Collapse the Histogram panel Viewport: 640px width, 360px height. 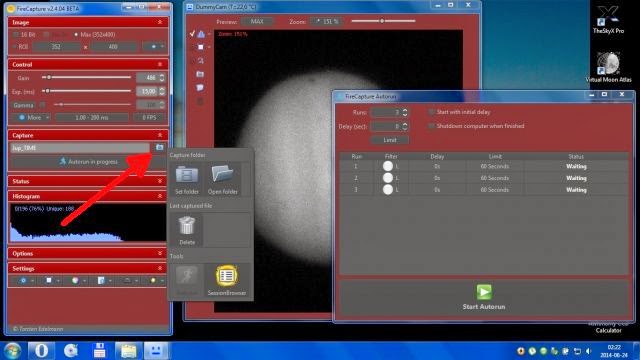[160, 196]
